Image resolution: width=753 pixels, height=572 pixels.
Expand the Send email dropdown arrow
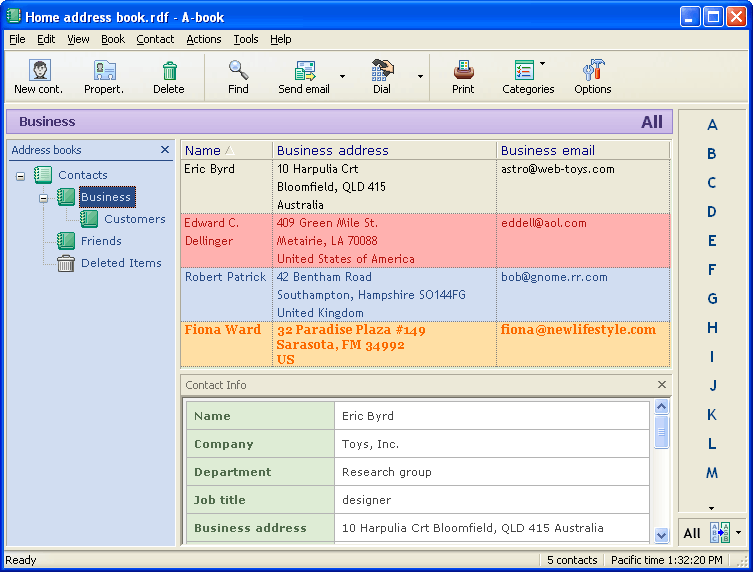[342, 76]
